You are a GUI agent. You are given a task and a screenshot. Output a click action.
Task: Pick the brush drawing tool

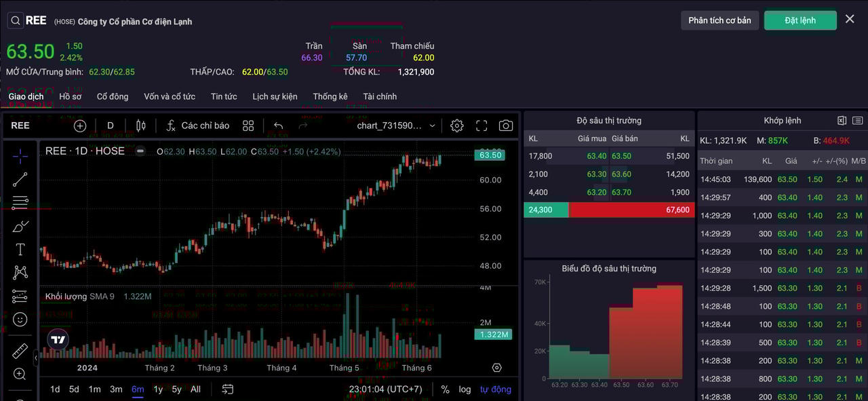pyautogui.click(x=20, y=226)
